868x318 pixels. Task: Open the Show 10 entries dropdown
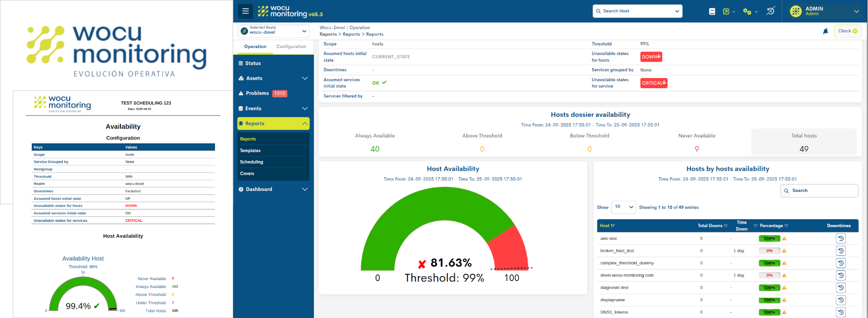pyautogui.click(x=623, y=207)
